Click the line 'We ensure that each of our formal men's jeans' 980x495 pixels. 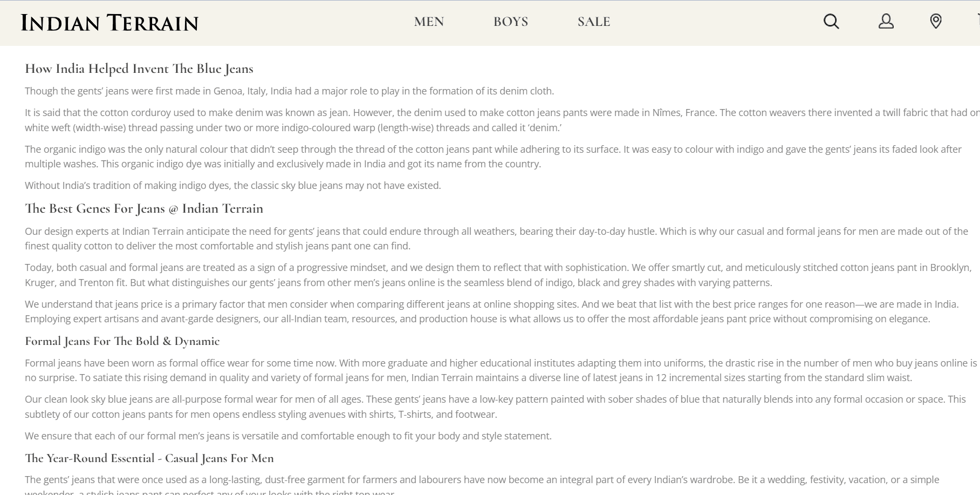pos(288,436)
